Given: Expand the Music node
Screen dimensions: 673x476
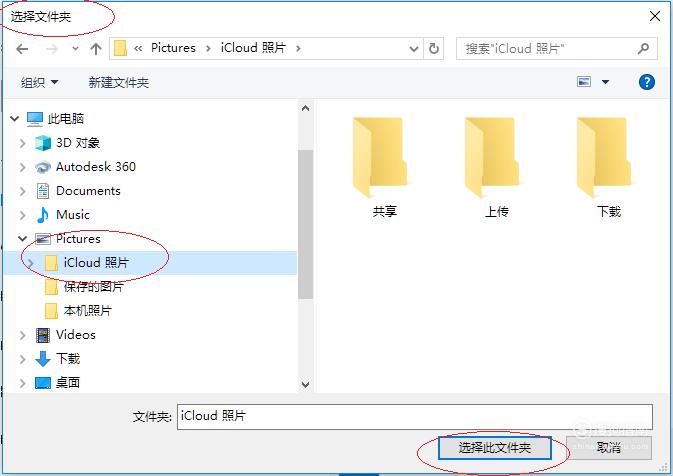Looking at the screenshot, I should (x=22, y=215).
